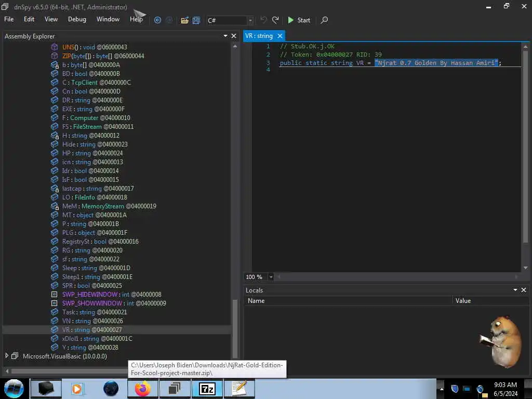Image resolution: width=532 pixels, height=399 pixels.
Task: Select the xDIoI1 : string field
Action: coord(97,339)
